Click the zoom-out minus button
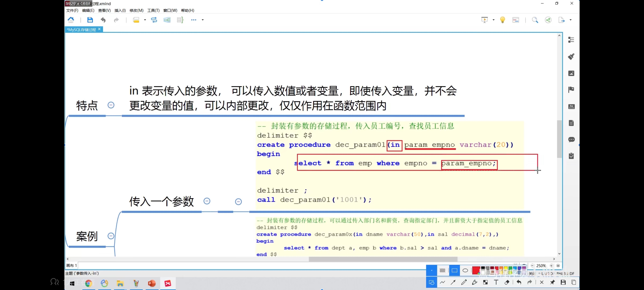The image size is (644, 290). coord(532,266)
